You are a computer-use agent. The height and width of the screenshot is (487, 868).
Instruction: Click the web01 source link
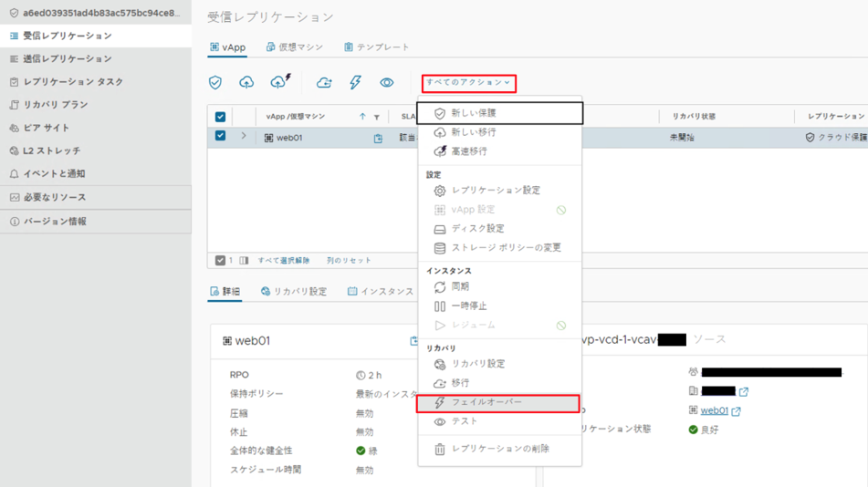pos(714,410)
